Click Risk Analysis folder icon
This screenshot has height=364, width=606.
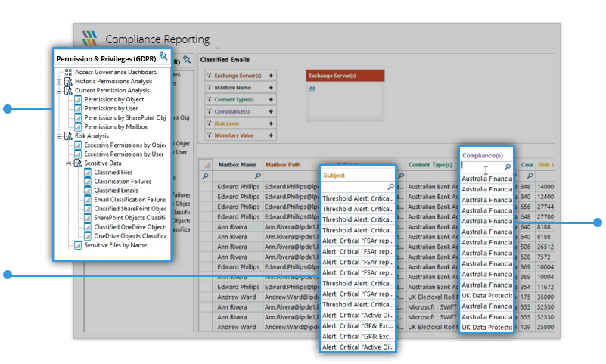point(68,136)
